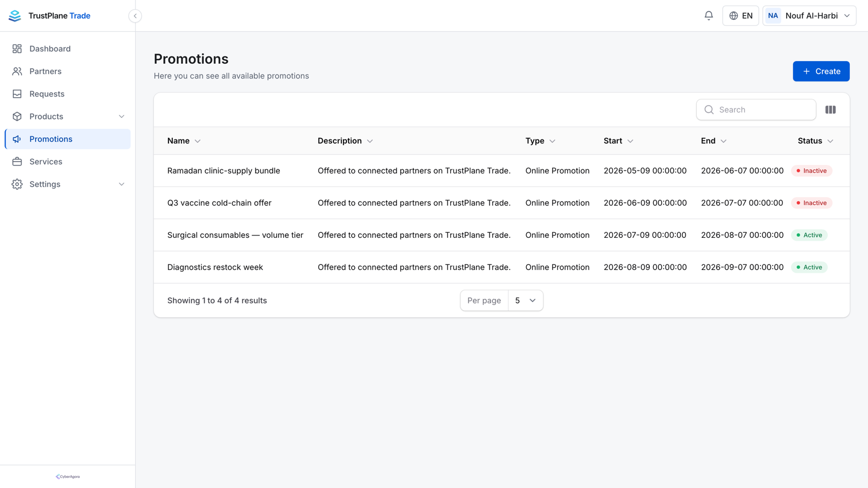The image size is (868, 488).
Task: Sort by Type column chevron
Action: click(552, 141)
